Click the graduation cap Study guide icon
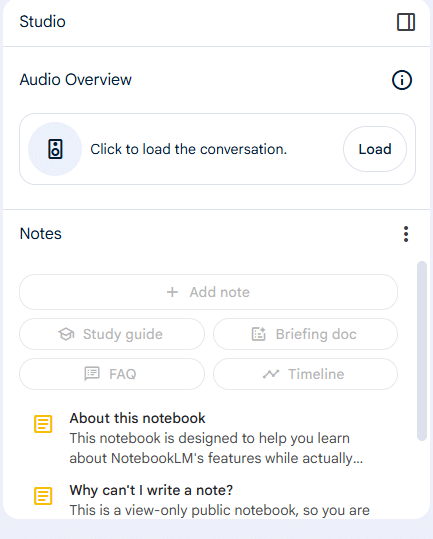 point(66,334)
